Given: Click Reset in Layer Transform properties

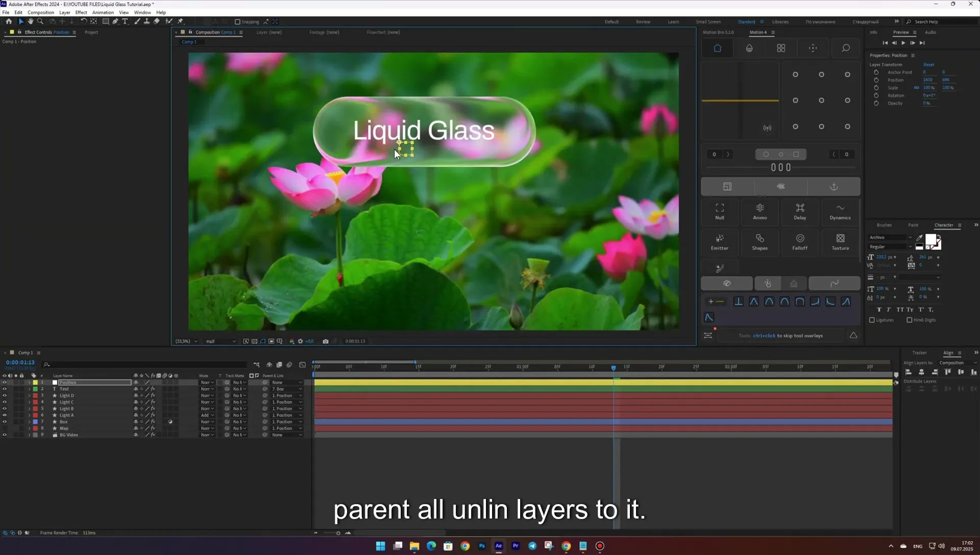Looking at the screenshot, I should click(x=928, y=65).
